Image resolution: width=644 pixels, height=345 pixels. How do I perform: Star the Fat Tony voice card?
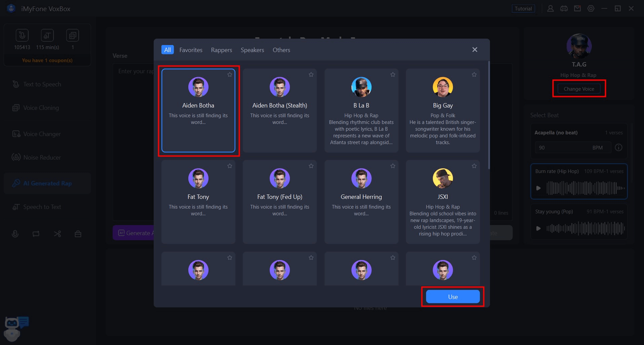(x=230, y=166)
